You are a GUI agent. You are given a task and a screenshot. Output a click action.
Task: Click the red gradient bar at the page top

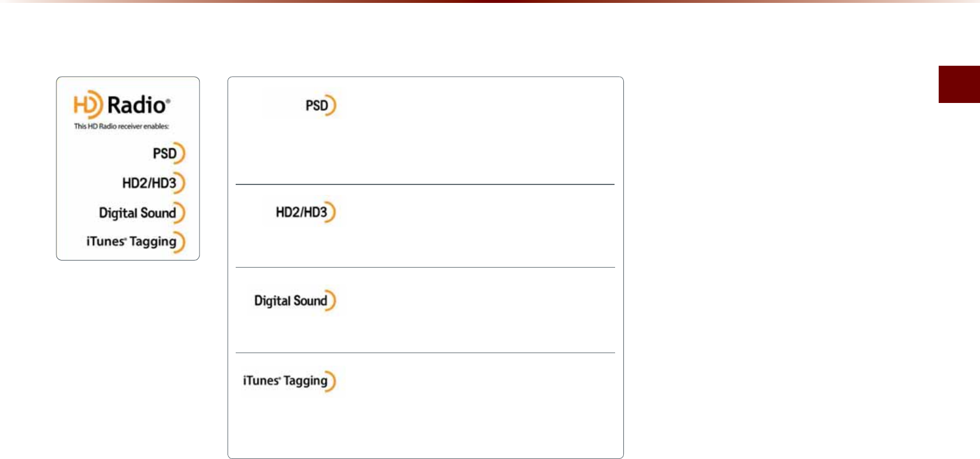coord(490,2)
